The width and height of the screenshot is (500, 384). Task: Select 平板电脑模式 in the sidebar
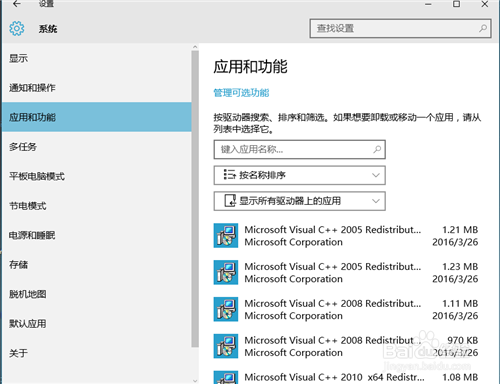click(97, 176)
